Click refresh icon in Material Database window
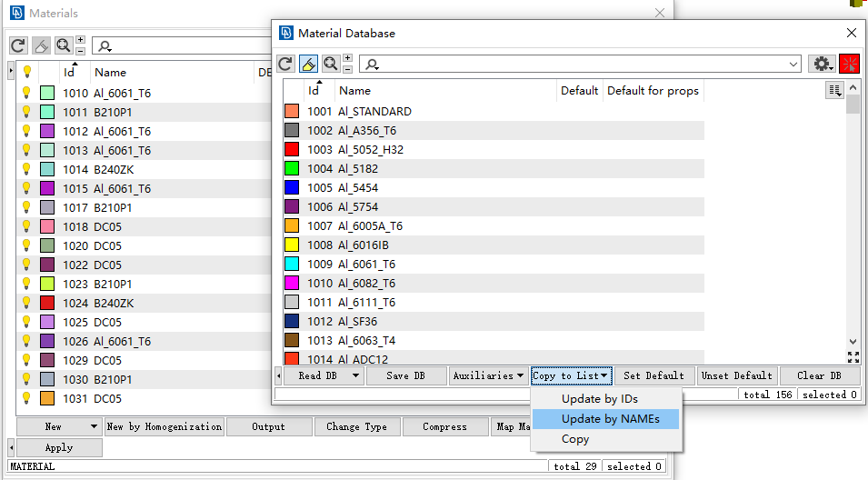 tap(285, 65)
